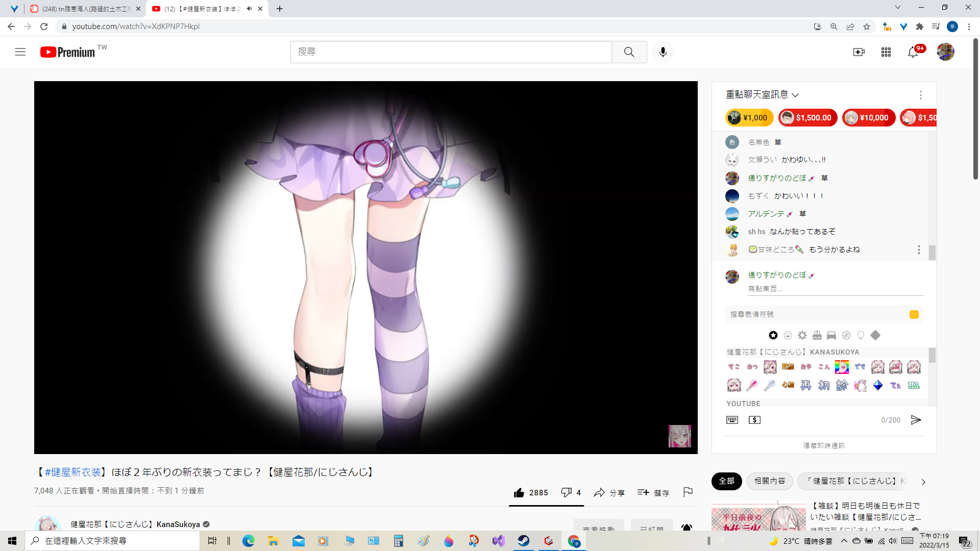Toggle channel notification bell
The width and height of the screenshot is (980, 551).
687,528
